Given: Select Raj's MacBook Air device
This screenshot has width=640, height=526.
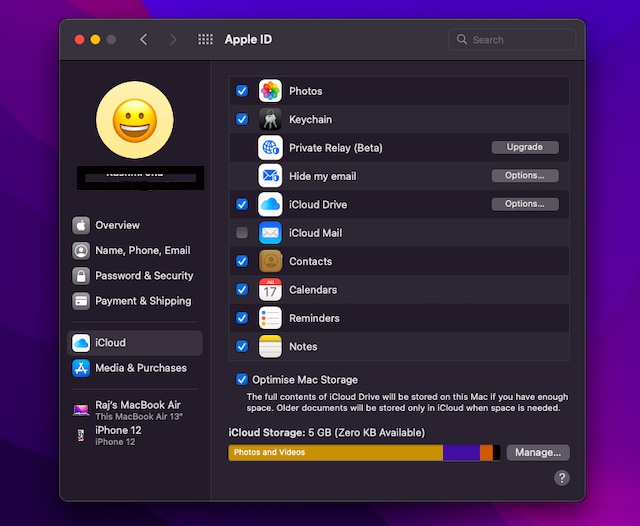Looking at the screenshot, I should [x=135, y=410].
